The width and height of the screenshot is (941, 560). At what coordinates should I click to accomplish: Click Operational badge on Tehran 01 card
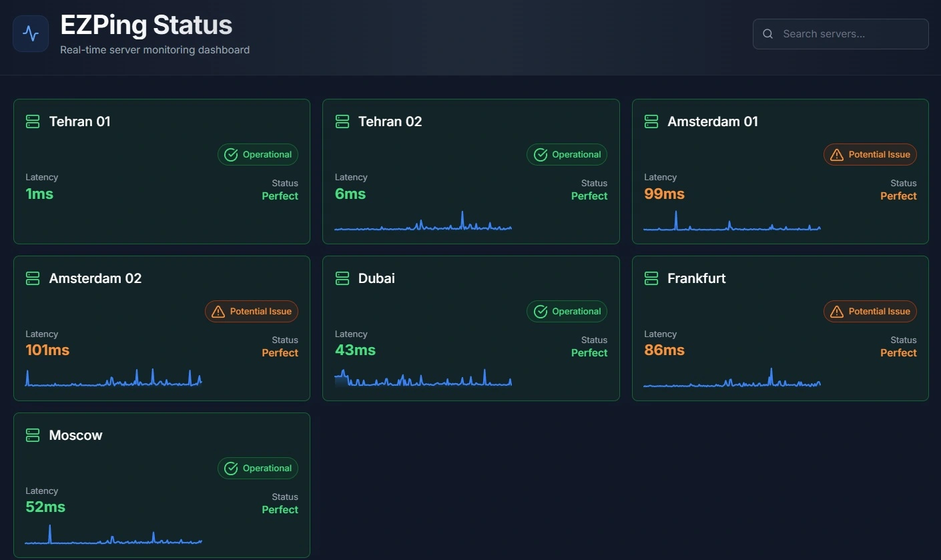tap(258, 155)
